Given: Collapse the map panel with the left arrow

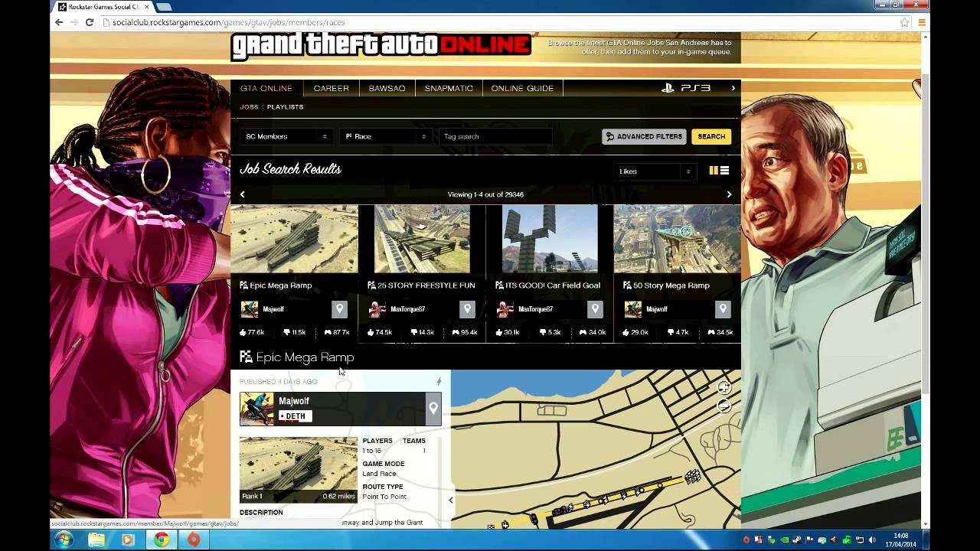Looking at the screenshot, I should tap(450, 500).
